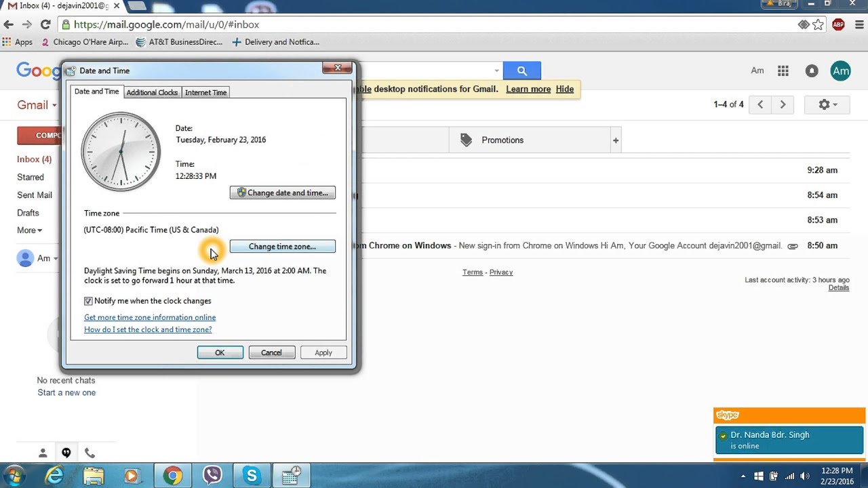Viewport: 868px width, 488px height.
Task: Open the Starred folder
Action: [x=31, y=177]
